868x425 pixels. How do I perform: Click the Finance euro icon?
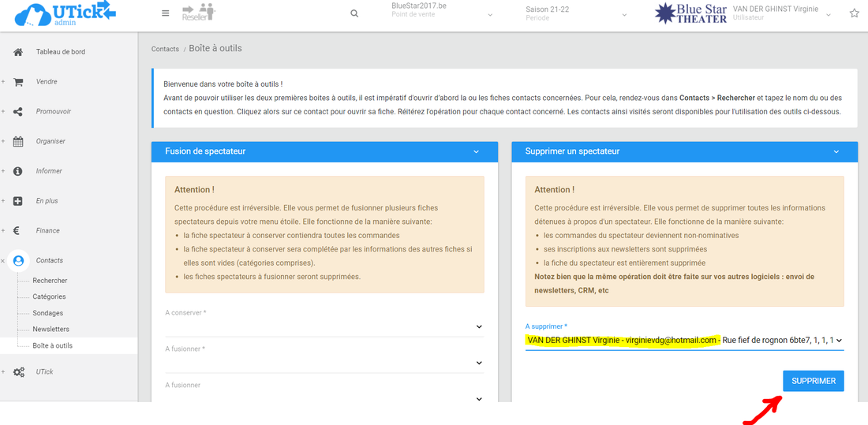point(17,231)
